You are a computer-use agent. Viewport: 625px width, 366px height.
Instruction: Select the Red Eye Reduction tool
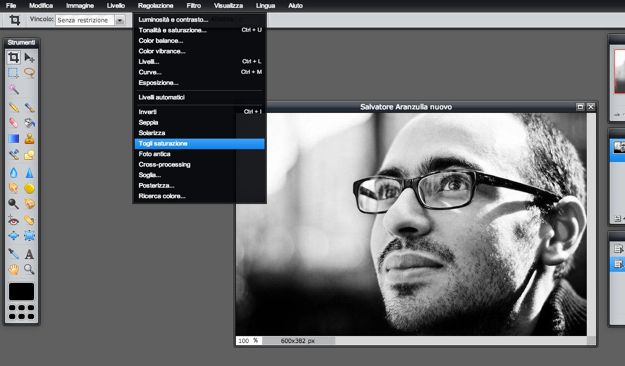pyautogui.click(x=13, y=220)
